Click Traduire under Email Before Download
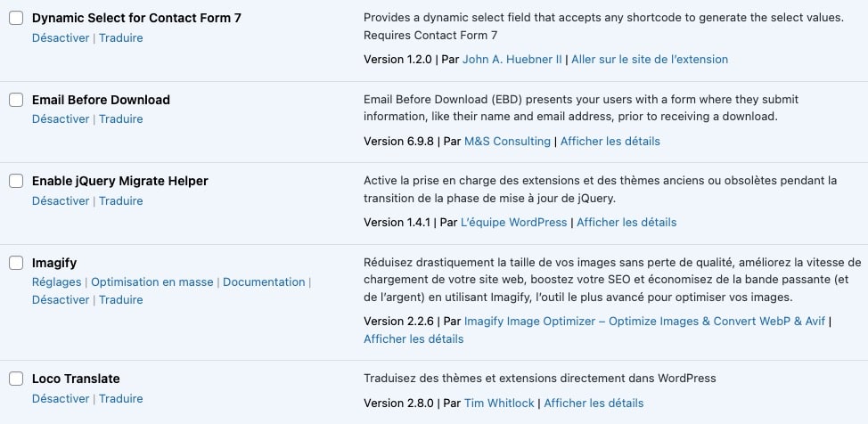 120,119
